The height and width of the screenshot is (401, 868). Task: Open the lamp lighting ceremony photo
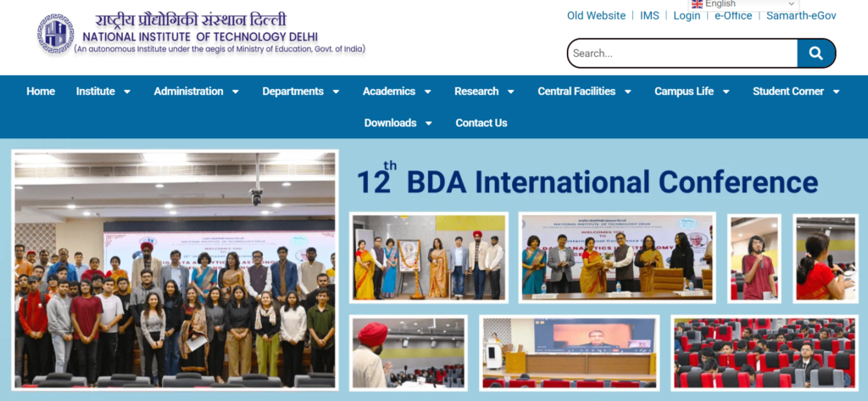tap(429, 258)
